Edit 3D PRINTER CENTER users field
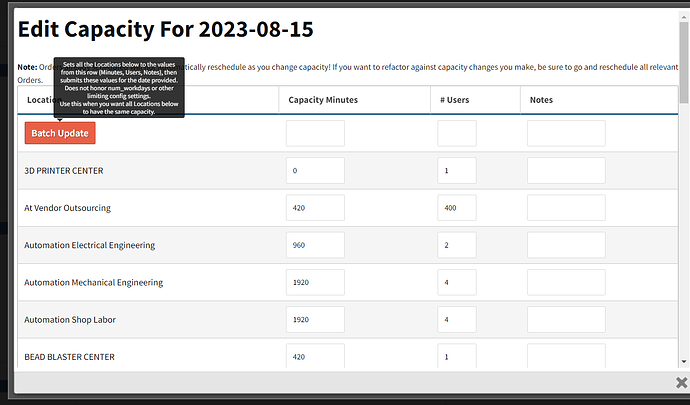The width and height of the screenshot is (690, 405). pyautogui.click(x=457, y=170)
